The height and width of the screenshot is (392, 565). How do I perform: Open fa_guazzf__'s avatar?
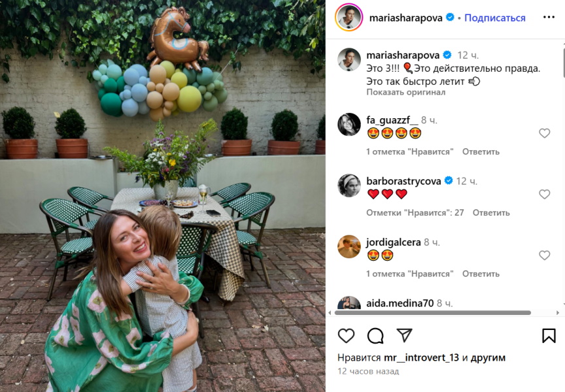pos(349,124)
